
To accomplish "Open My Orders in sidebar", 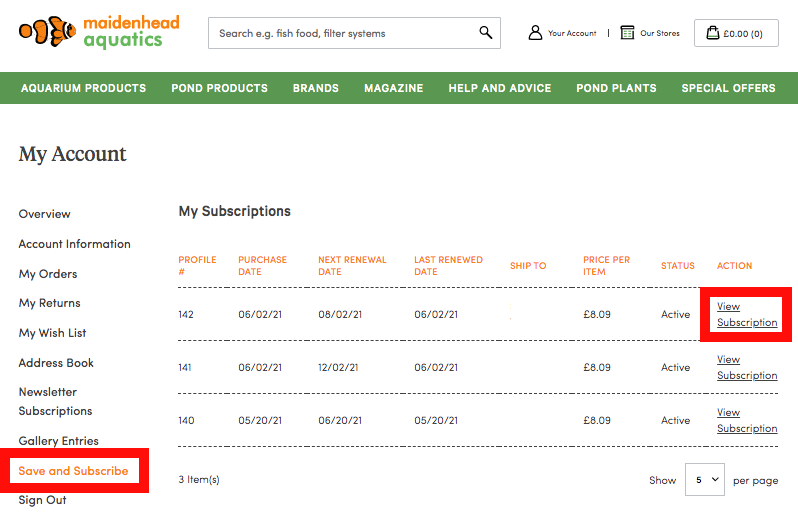I will coord(48,274).
